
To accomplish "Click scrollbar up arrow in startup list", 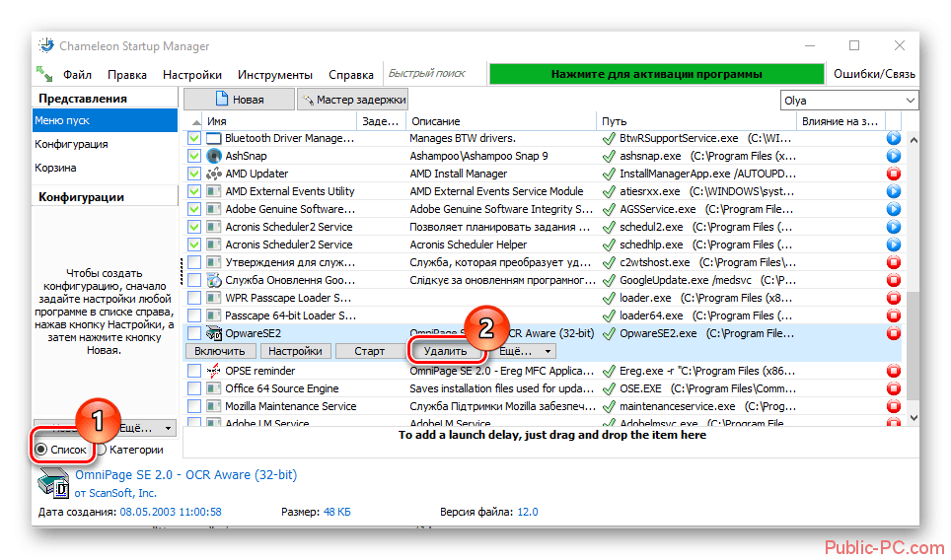I will click(x=914, y=140).
